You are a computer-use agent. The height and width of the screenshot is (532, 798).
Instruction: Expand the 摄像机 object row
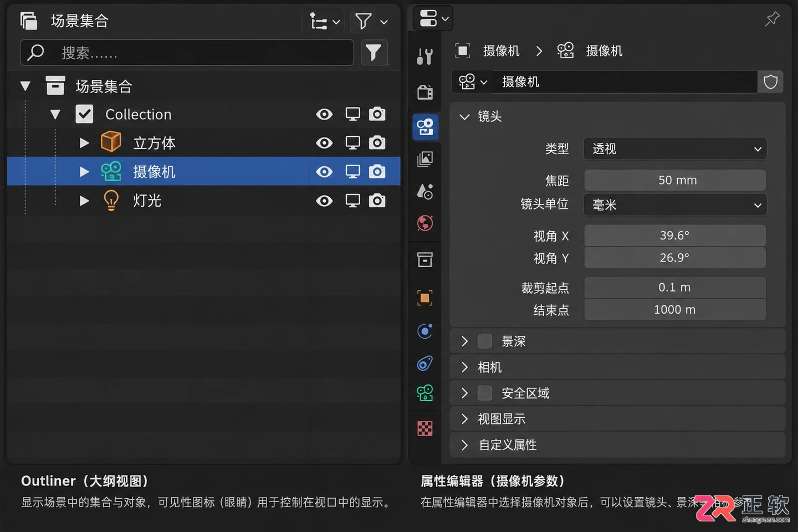[x=84, y=172]
